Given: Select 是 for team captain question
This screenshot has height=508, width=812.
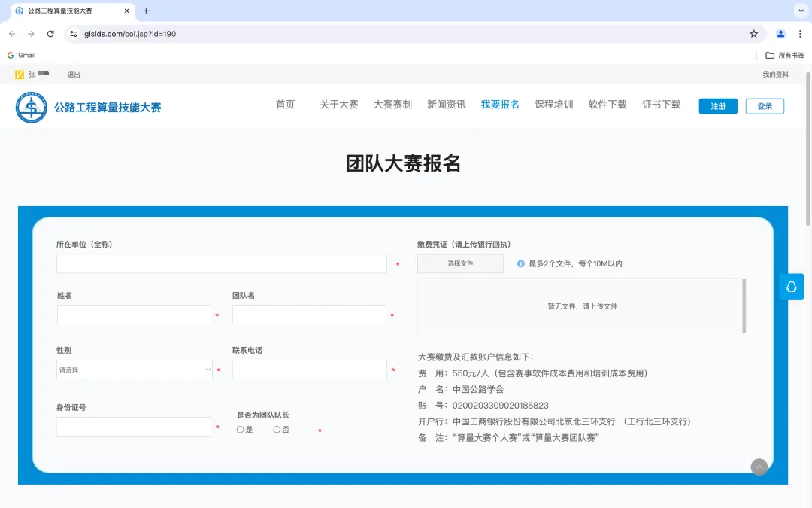Looking at the screenshot, I should click(241, 430).
